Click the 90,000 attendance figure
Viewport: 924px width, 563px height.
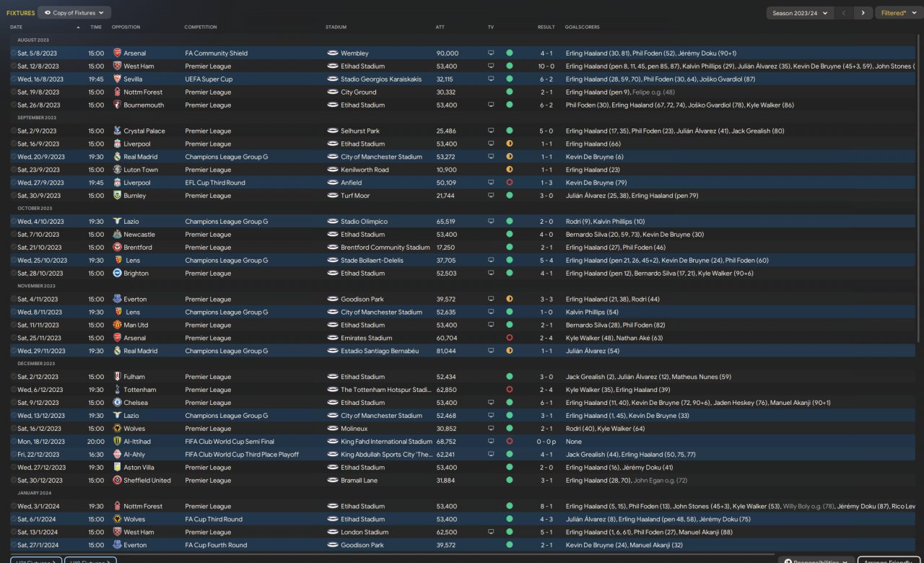448,53
